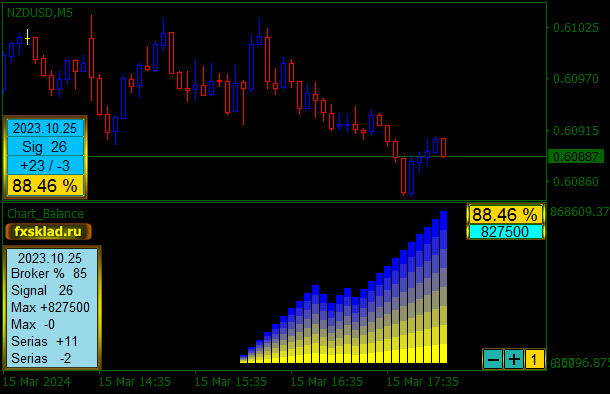Click the 'Max -0' row
610x394 pixels.
(x=33, y=324)
